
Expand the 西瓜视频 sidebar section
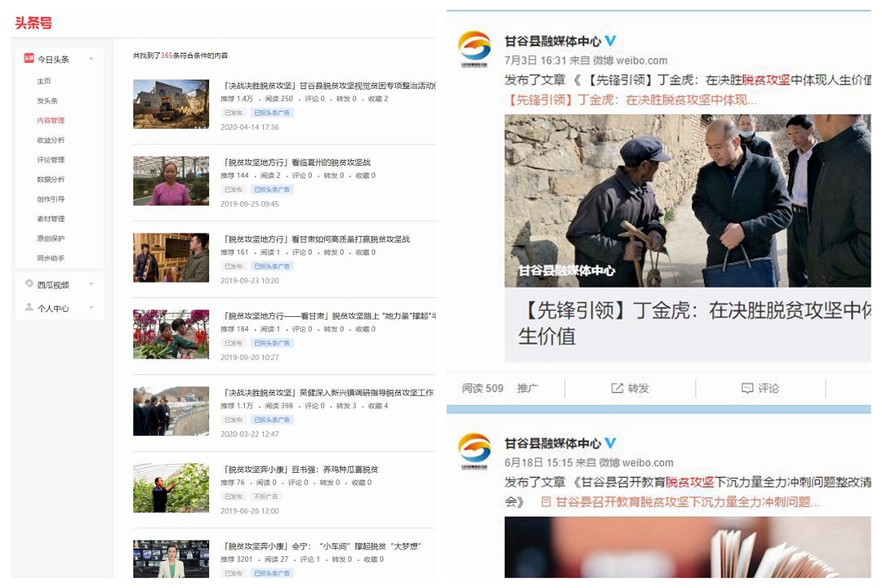point(91,284)
